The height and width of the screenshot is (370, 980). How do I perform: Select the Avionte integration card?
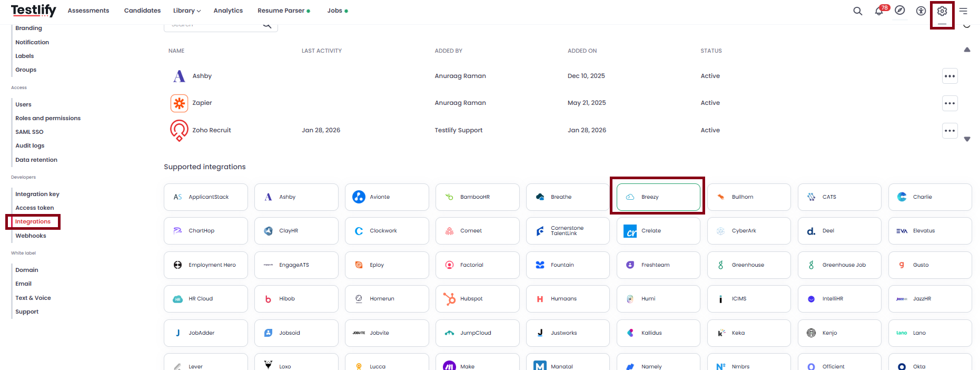tap(387, 197)
